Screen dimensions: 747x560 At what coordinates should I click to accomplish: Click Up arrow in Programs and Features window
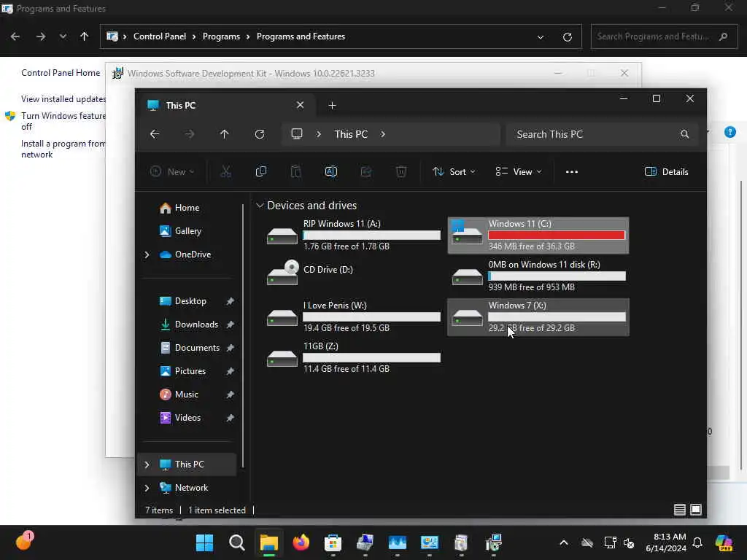[x=85, y=36]
